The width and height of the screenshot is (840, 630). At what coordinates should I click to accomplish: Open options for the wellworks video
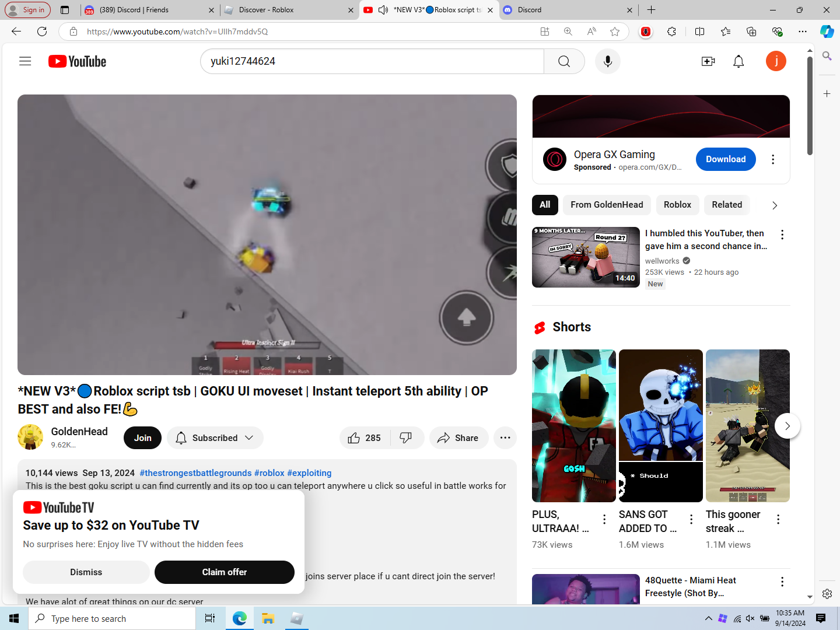782,235
